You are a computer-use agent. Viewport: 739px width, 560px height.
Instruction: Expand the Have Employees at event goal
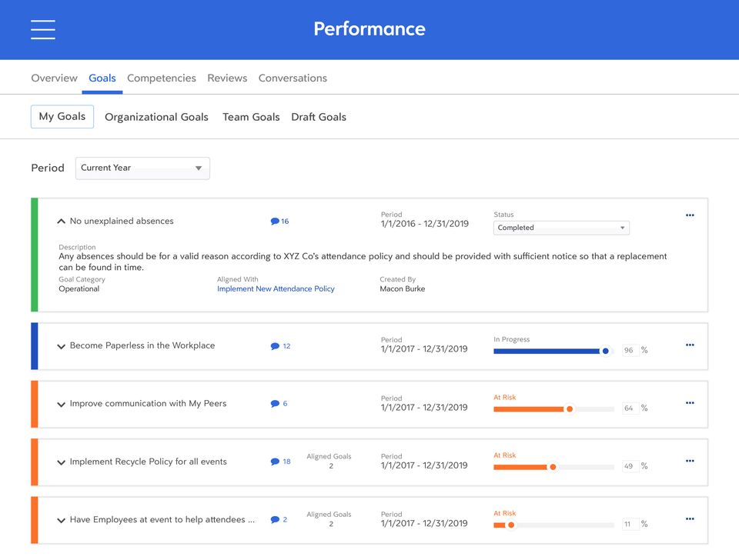point(62,520)
